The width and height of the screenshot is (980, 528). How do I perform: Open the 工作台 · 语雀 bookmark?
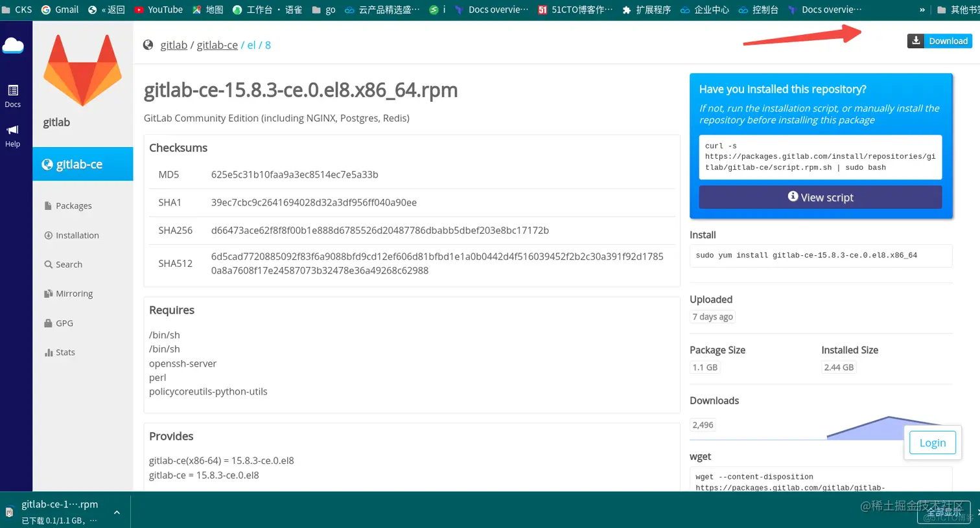pyautogui.click(x=267, y=10)
